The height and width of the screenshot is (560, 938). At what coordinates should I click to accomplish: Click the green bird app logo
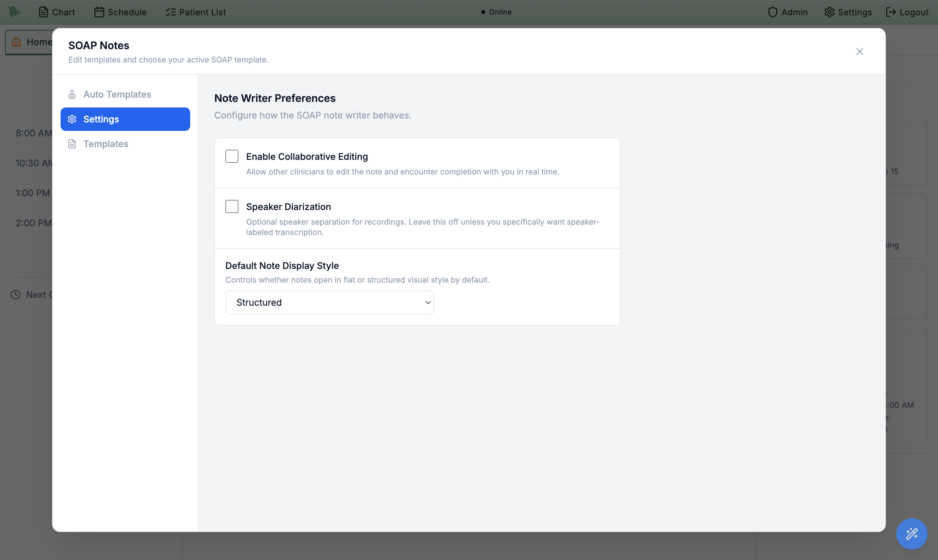coord(14,12)
